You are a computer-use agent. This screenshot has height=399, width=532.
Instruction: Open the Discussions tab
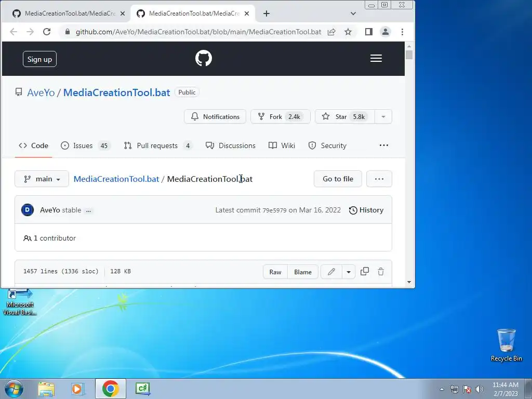click(x=230, y=145)
